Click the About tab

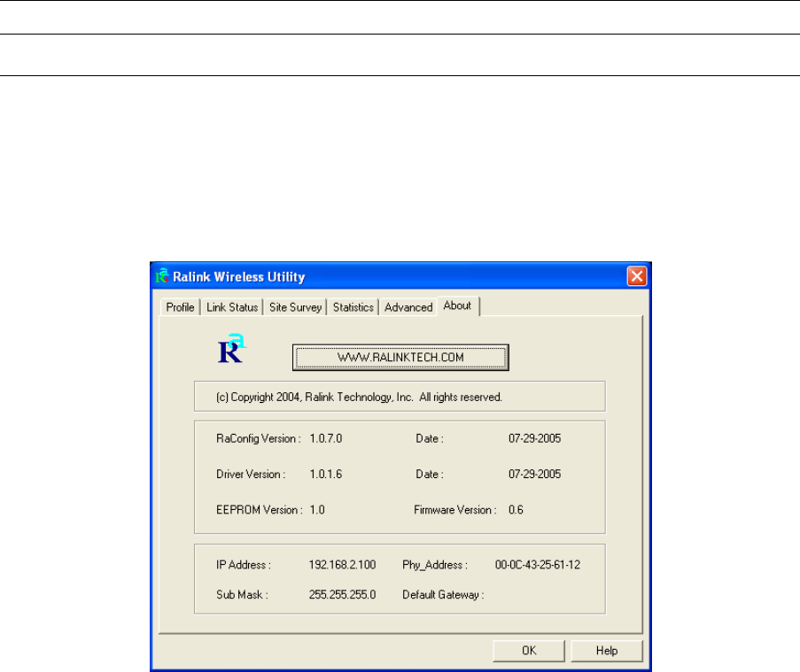(x=457, y=306)
